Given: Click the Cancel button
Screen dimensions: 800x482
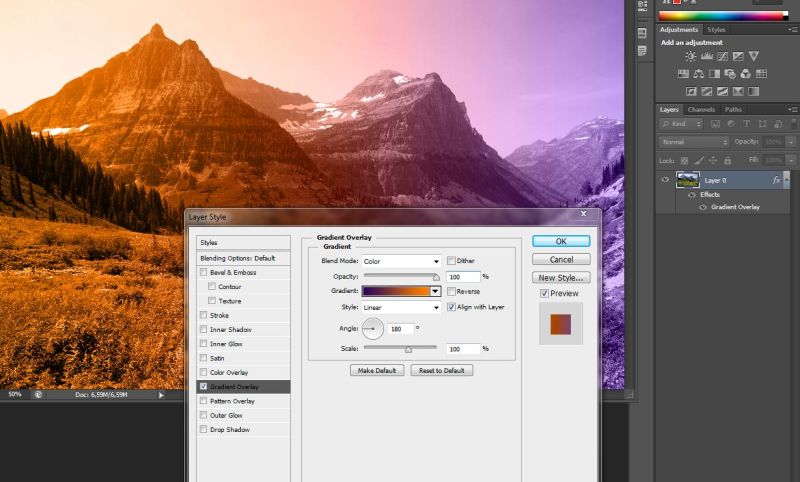Looking at the screenshot, I should point(561,260).
